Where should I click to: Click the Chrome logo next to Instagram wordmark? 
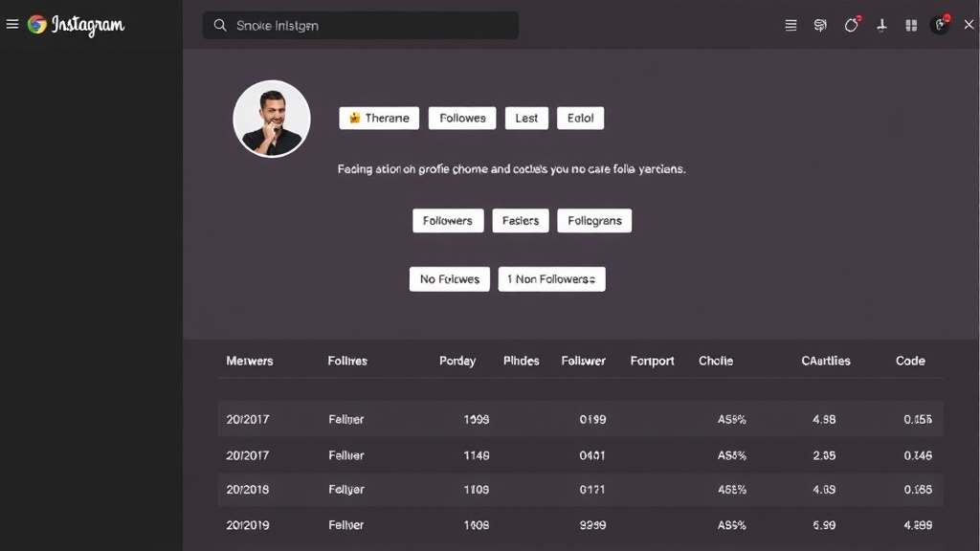click(35, 26)
